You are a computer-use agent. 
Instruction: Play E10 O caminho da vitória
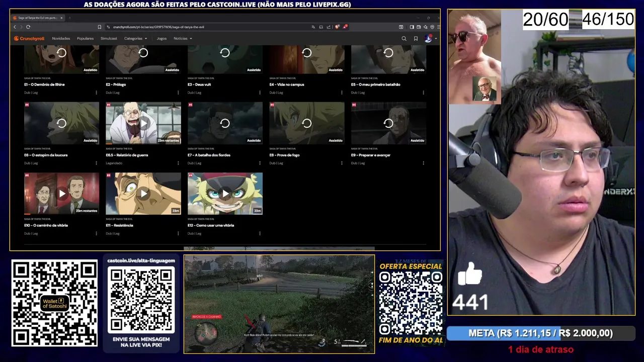pos(61,194)
